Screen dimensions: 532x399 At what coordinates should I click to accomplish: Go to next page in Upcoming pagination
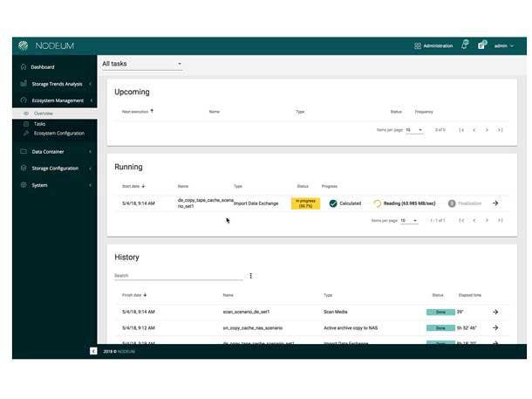(487, 130)
